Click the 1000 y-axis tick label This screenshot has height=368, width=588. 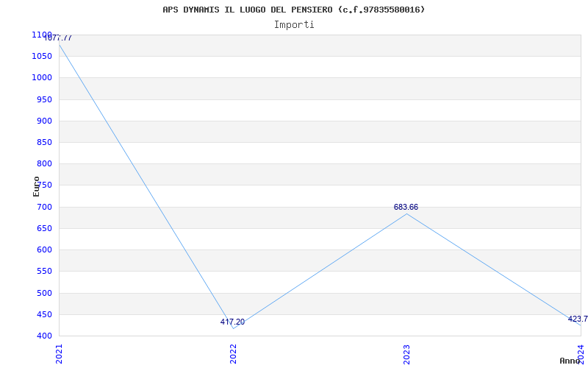tap(42, 78)
